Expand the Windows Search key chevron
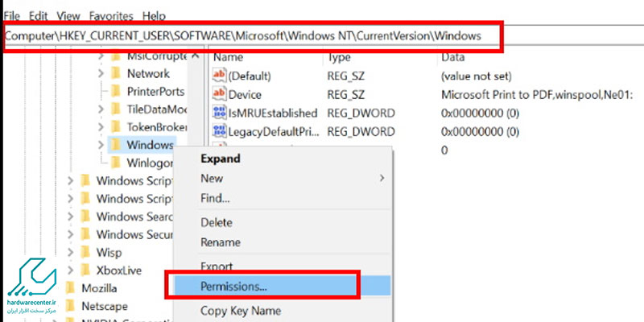 coord(71,216)
